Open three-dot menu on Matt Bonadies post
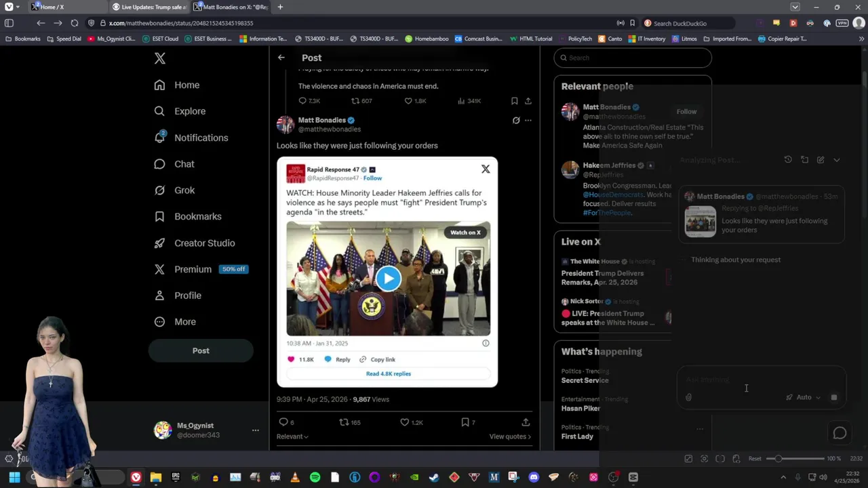Viewport: 868px width, 488px height. [528, 120]
